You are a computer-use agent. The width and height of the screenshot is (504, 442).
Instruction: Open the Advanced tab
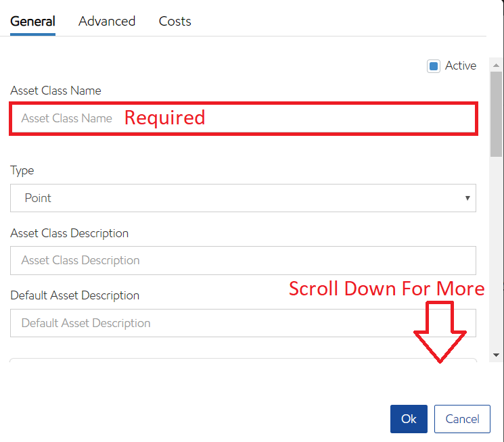107,21
